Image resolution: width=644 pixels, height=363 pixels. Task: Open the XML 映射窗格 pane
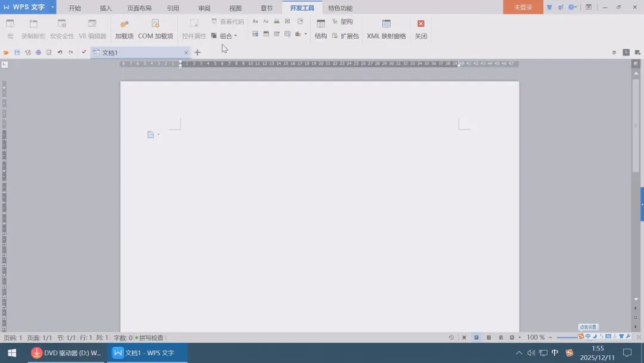pyautogui.click(x=386, y=29)
